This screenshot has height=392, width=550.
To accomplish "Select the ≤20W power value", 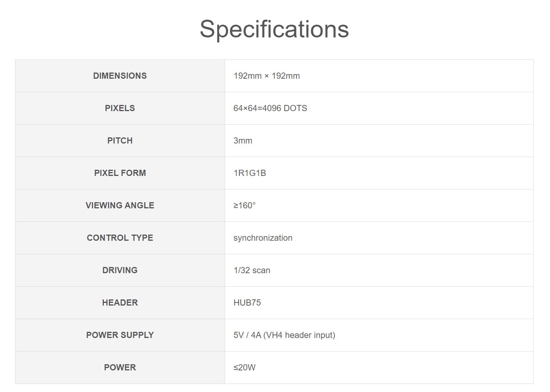I will pyautogui.click(x=244, y=367).
